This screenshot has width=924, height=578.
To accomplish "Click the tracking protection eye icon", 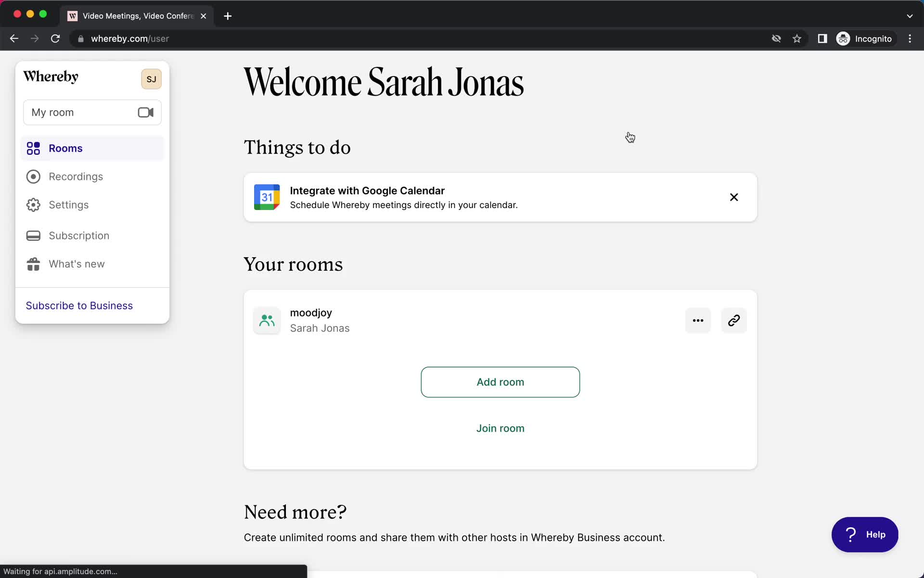I will pyautogui.click(x=776, y=39).
